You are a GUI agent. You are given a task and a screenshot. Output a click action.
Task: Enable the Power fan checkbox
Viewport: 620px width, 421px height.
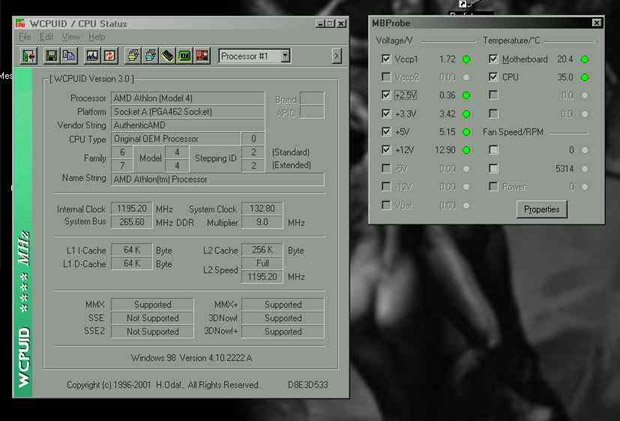click(x=493, y=186)
